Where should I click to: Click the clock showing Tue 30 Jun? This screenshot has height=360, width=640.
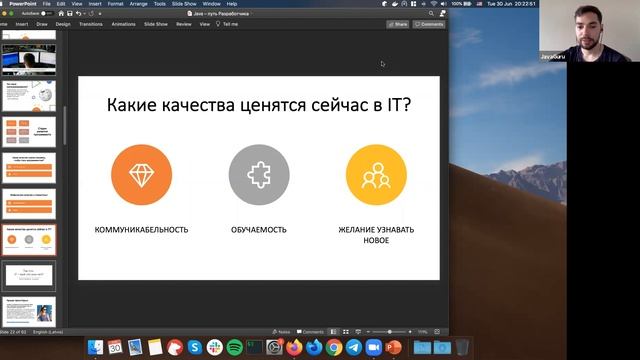click(x=511, y=4)
